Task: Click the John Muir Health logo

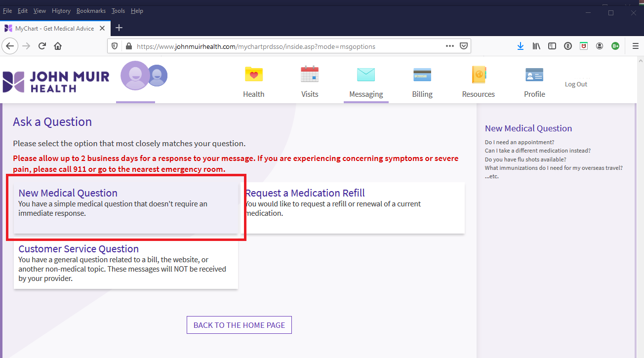Action: tap(56, 81)
